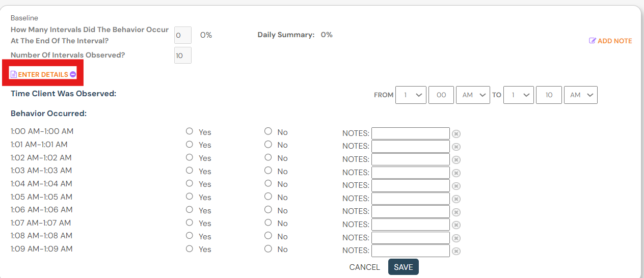This screenshot has height=278, width=644.
Task: Collapse details with the purple minus icon
Action: pos(73,74)
